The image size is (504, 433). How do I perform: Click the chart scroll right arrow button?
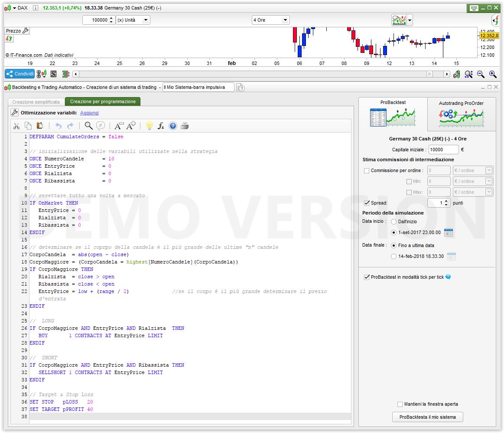pyautogui.click(x=446, y=74)
